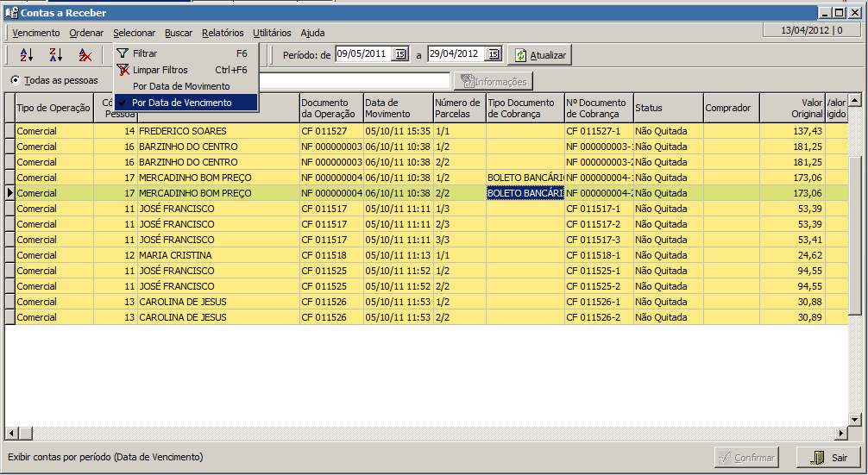Click value 137,43
The height and width of the screenshot is (475, 868).
point(792,131)
